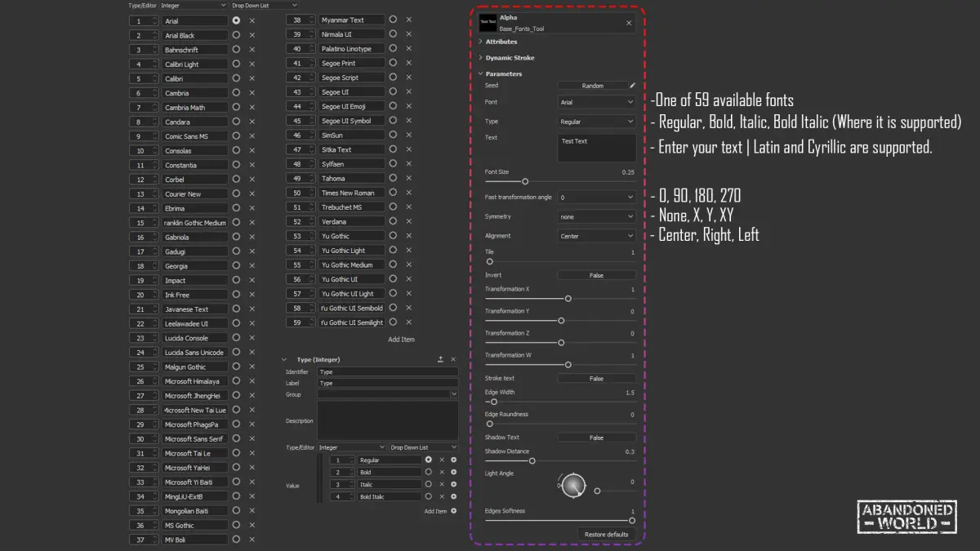Delete the Arial Black entry with its X
The height and width of the screenshot is (551, 980).
pyautogui.click(x=252, y=35)
